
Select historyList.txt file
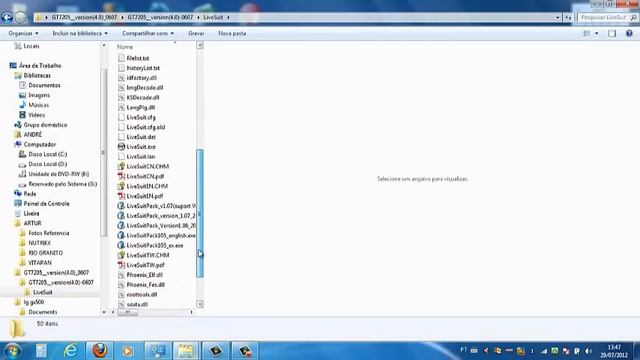(x=143, y=68)
